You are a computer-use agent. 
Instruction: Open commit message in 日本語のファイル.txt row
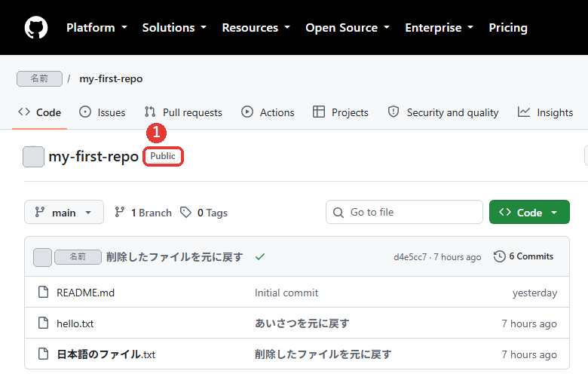coord(323,354)
